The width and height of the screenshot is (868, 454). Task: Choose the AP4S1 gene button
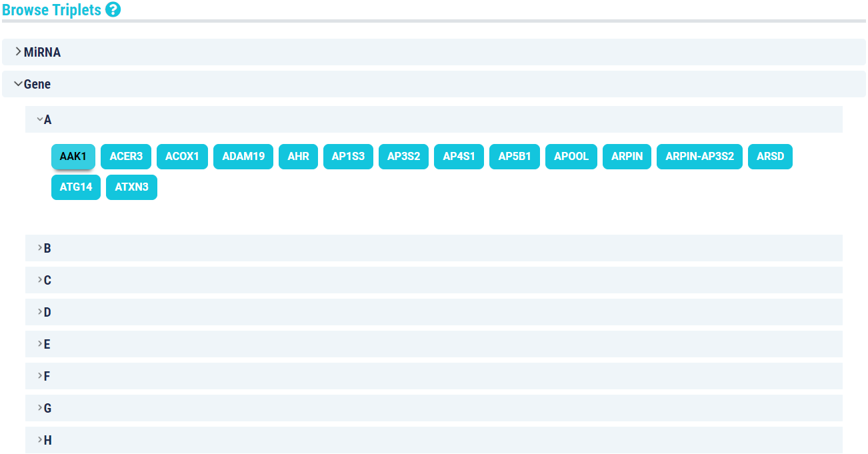coord(459,157)
